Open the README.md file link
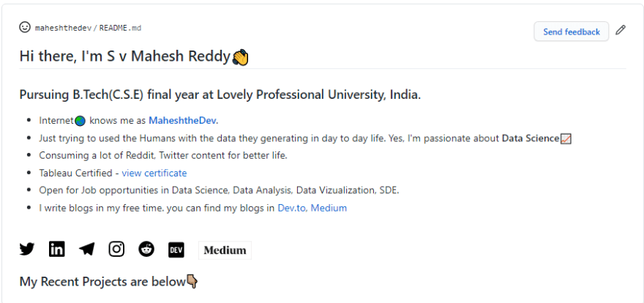Viewport: 644px width, 303px height. click(x=120, y=28)
